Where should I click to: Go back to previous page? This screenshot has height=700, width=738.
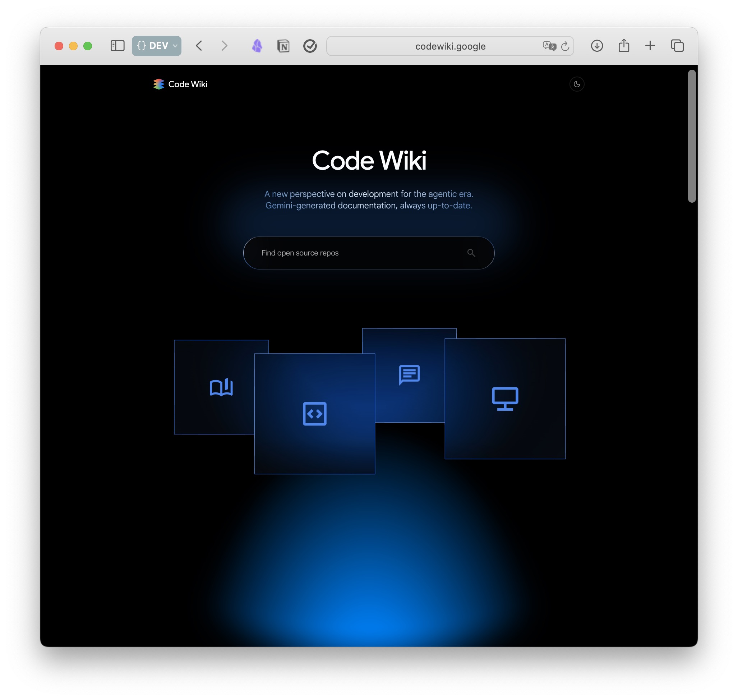pos(199,46)
